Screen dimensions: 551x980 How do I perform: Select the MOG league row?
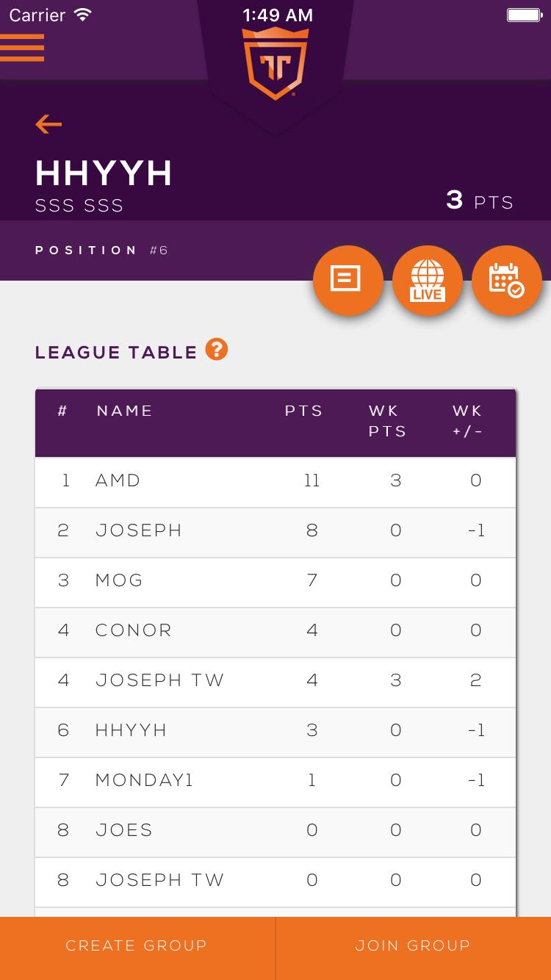click(x=275, y=581)
